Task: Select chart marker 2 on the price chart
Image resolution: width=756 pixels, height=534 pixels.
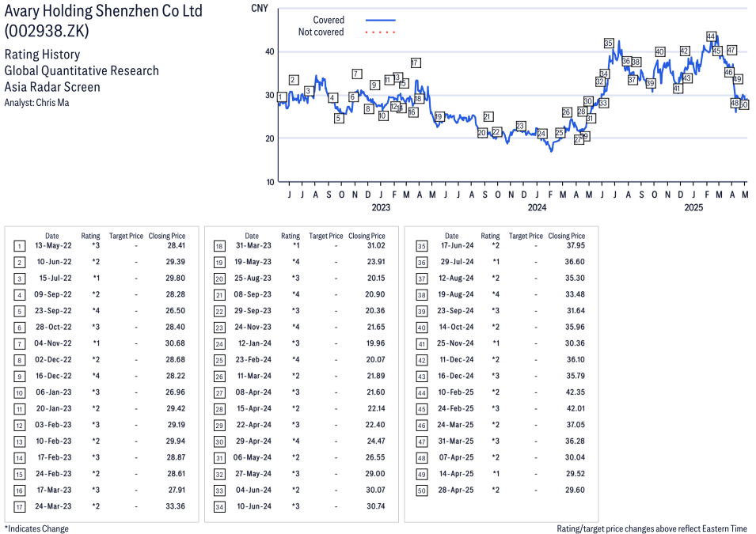Action: (x=294, y=80)
